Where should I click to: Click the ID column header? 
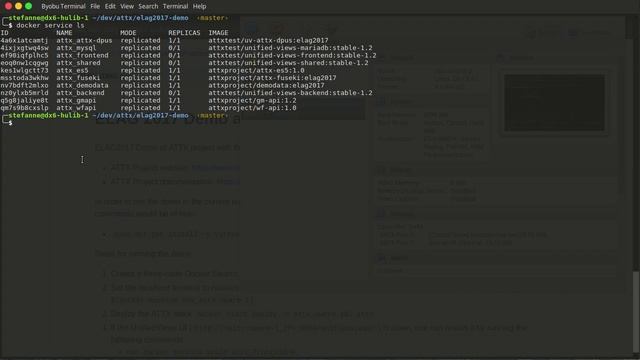[4, 33]
